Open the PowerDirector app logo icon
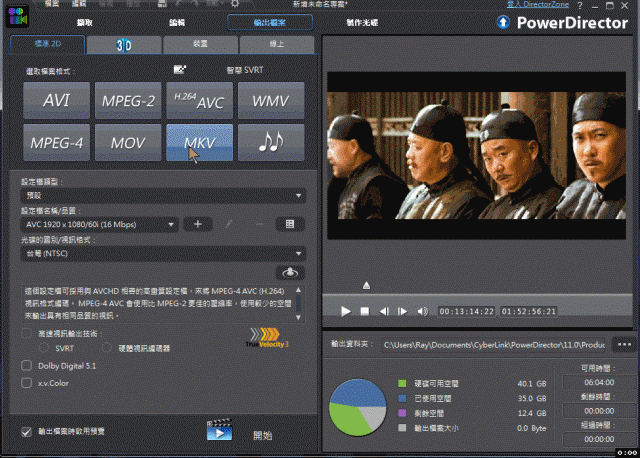This screenshot has height=458, width=640. 18,16
